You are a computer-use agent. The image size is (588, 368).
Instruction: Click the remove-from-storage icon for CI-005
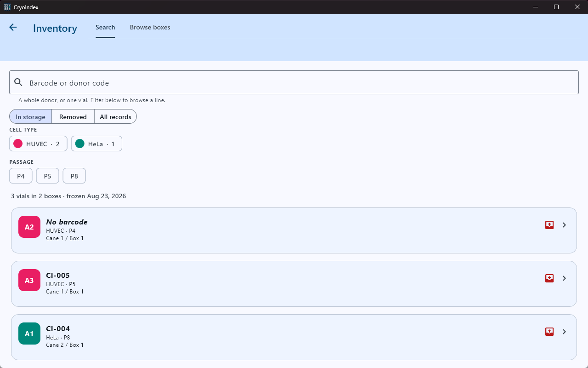(549, 278)
